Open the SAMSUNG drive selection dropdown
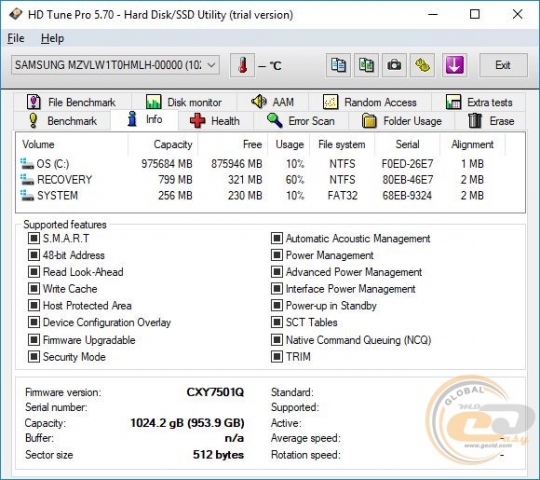 coord(115,65)
